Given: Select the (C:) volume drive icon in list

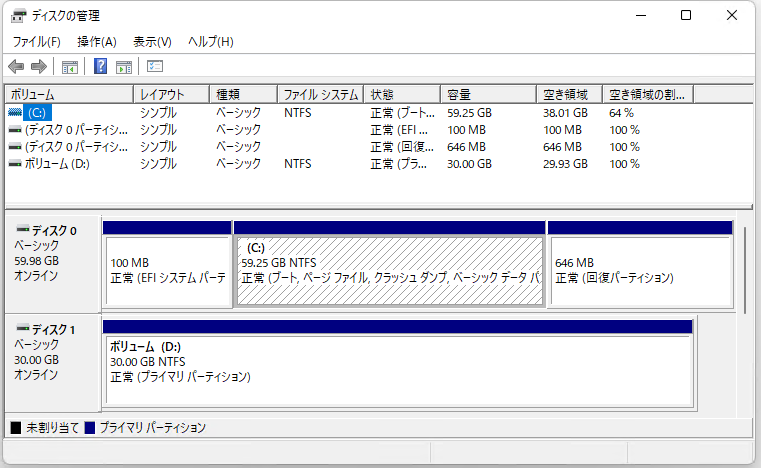Looking at the screenshot, I should 15,113.
